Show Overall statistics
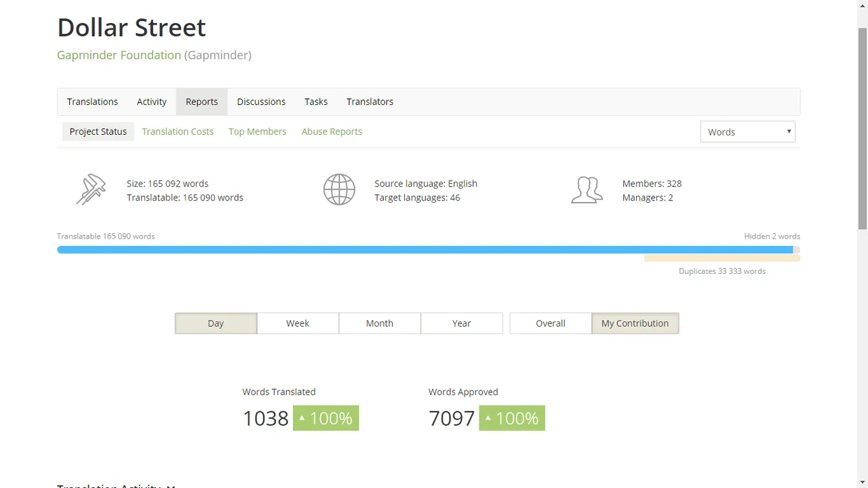This screenshot has width=868, height=488. pyautogui.click(x=551, y=323)
